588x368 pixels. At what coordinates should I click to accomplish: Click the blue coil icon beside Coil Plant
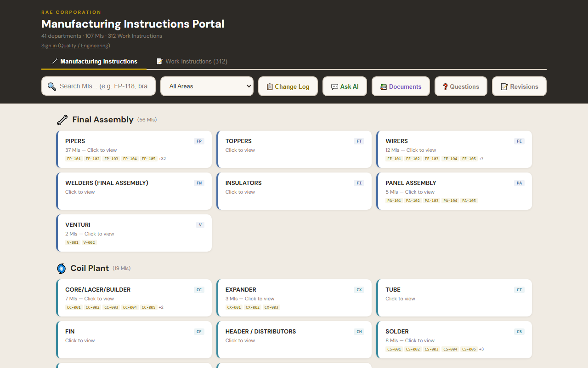[61, 269]
